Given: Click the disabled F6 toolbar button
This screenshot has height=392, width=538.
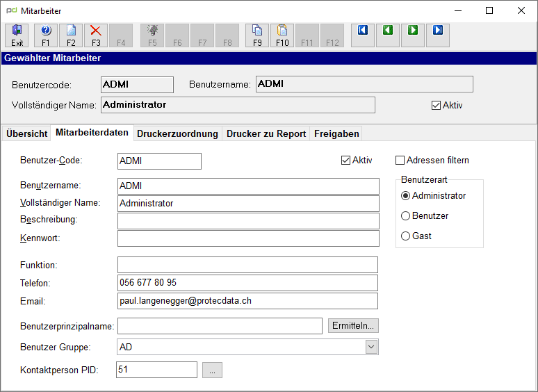Looking at the screenshot, I should tap(177, 35).
